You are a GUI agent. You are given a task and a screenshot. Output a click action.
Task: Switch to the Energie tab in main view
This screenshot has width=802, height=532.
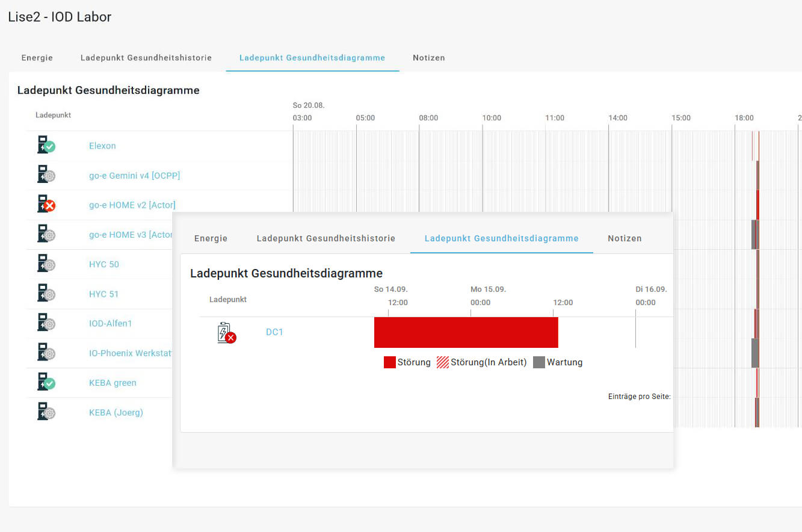click(x=37, y=58)
